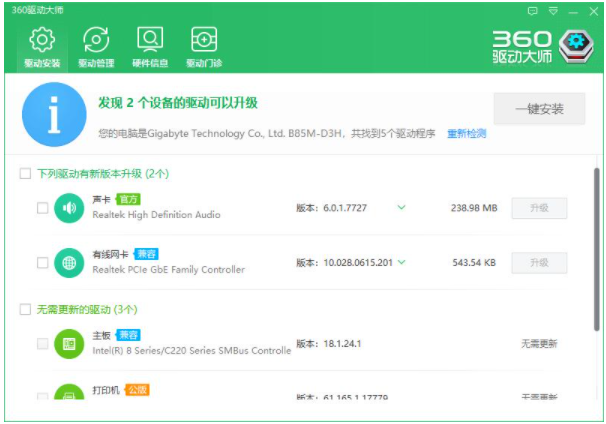The width and height of the screenshot is (606, 424).
Task: Click 无需更新 status for 主板 row
Action: (539, 344)
